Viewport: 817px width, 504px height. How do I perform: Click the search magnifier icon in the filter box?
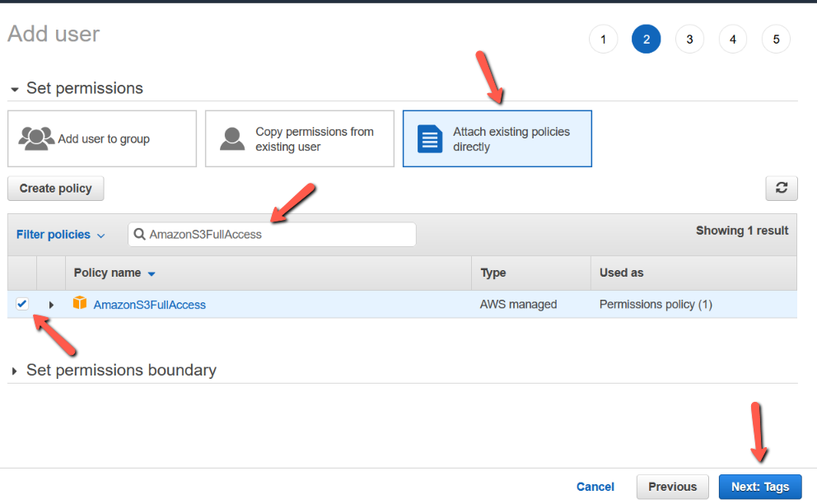point(139,234)
